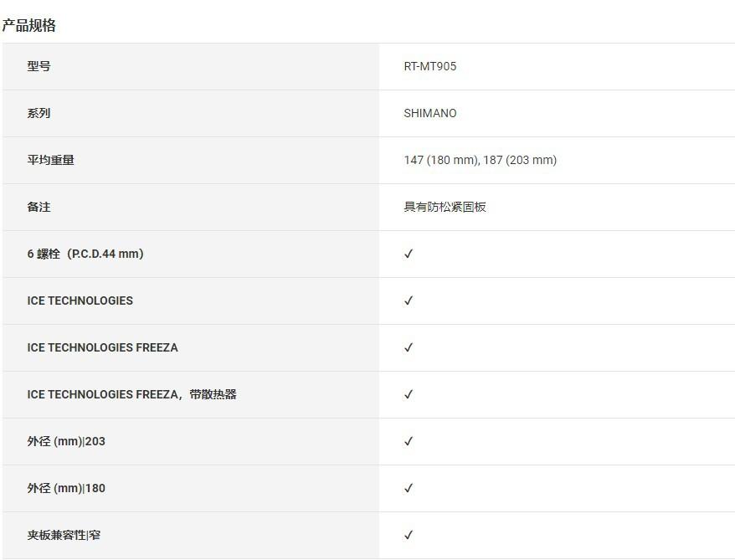
Task: Click the checkmark for 6 螺栓 (P.C.D.44 mm)
Action: [x=409, y=254]
